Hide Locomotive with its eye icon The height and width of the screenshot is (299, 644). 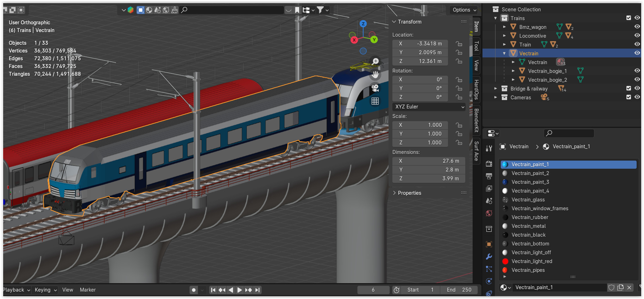coord(637,35)
